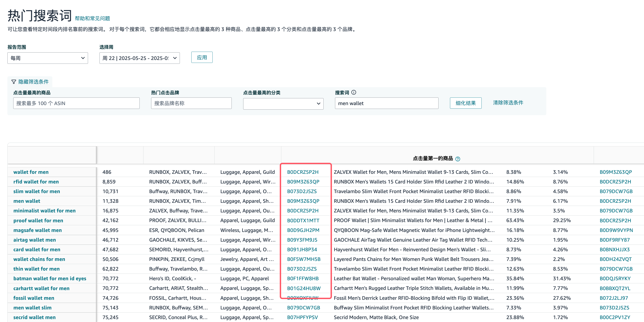
Task: Open 'thin wallet for men' term
Action: click(x=37, y=269)
